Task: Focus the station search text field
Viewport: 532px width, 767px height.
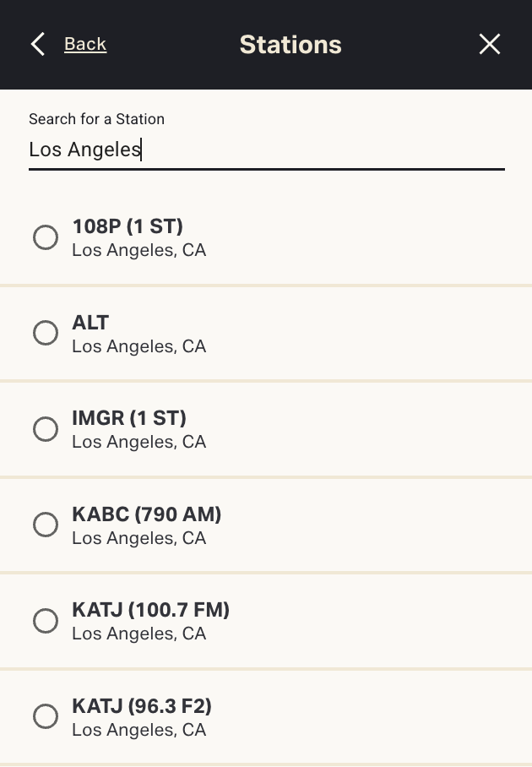Action: click(266, 150)
